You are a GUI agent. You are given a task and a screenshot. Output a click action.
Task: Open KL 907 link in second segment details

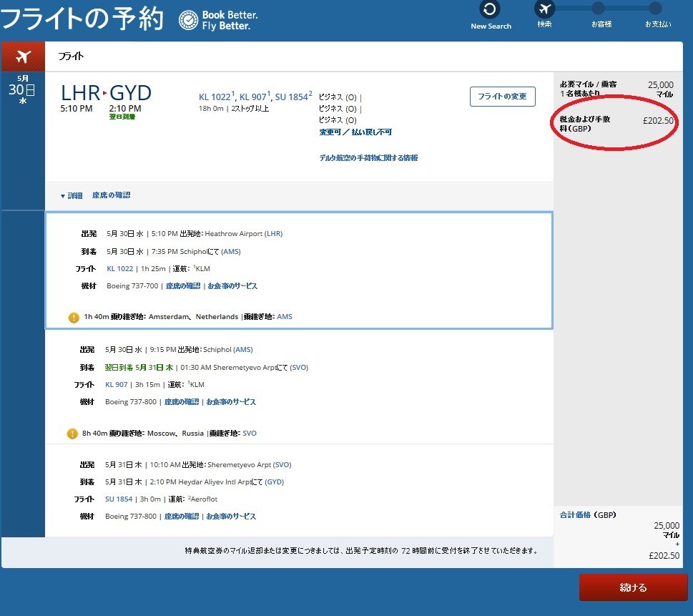click(117, 384)
